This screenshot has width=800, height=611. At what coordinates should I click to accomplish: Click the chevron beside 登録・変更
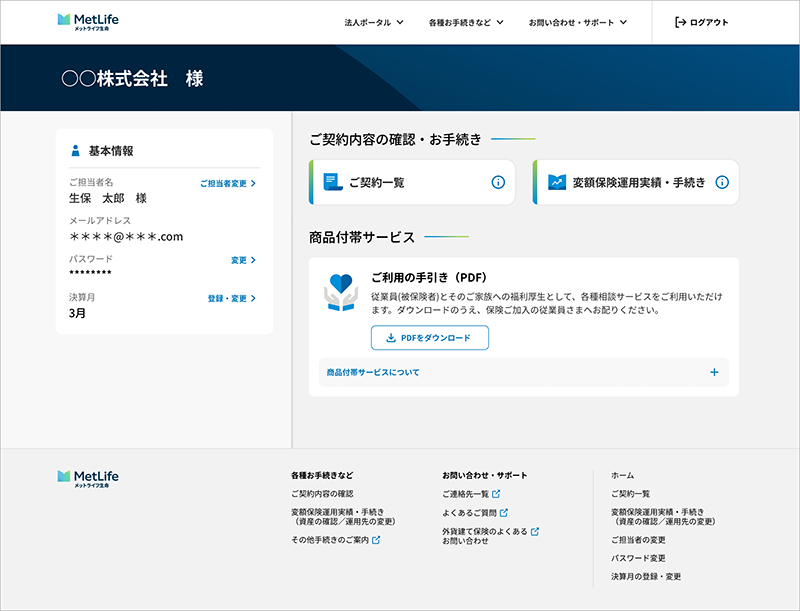(x=253, y=298)
